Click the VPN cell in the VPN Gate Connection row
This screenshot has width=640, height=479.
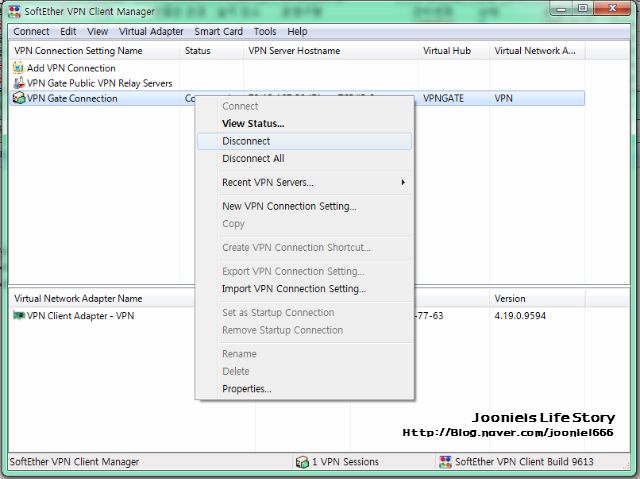[x=503, y=98]
